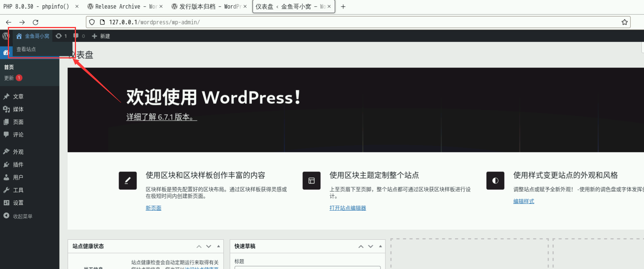Go forward with browser forward arrow
The width and height of the screenshot is (644, 269).
click(22, 22)
